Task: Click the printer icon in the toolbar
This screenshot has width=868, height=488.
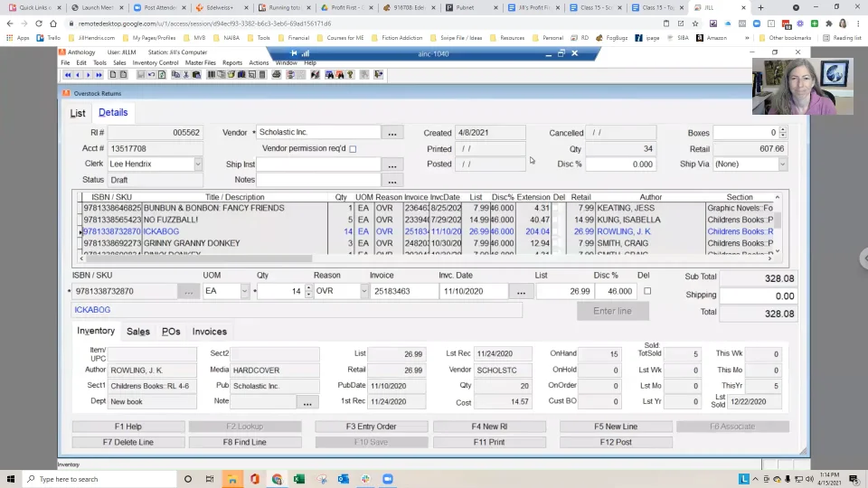Action: [277, 75]
